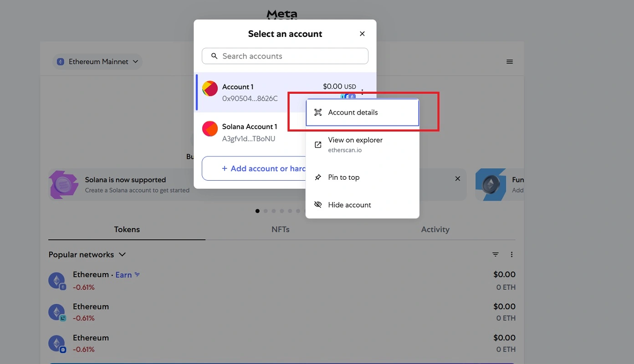Select Account 1 row
The width and height of the screenshot is (634, 364).
point(286,92)
